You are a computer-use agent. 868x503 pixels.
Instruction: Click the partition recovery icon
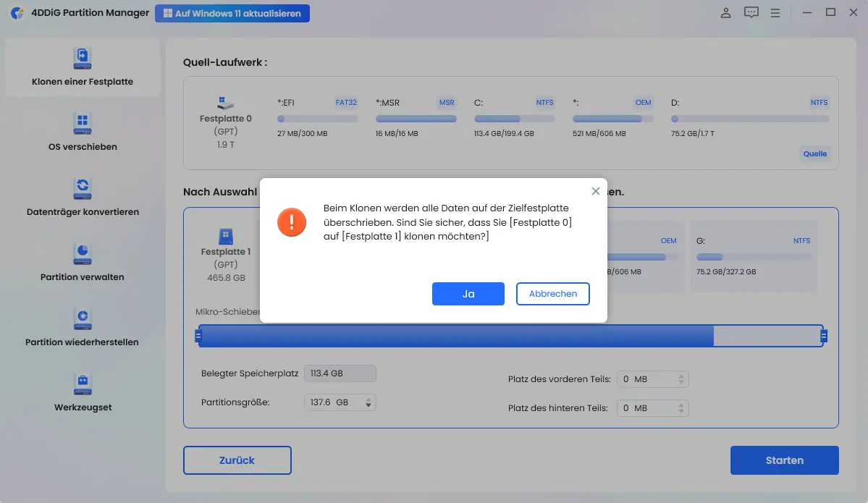83,318
